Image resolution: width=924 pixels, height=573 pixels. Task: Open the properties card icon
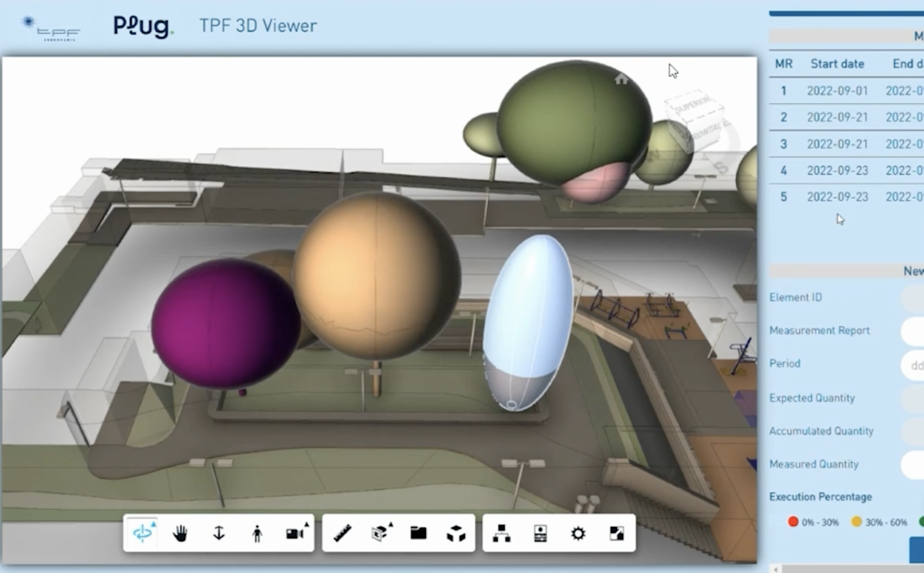coord(540,534)
